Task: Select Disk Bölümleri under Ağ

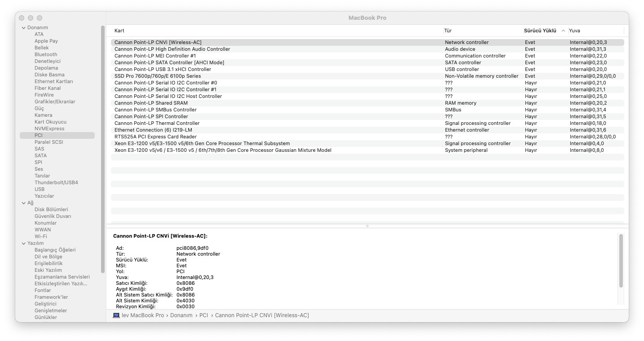Action: [x=51, y=209]
